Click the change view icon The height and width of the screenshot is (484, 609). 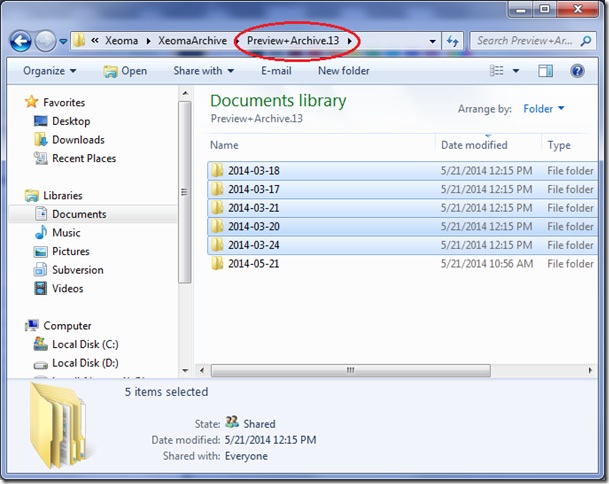click(496, 71)
